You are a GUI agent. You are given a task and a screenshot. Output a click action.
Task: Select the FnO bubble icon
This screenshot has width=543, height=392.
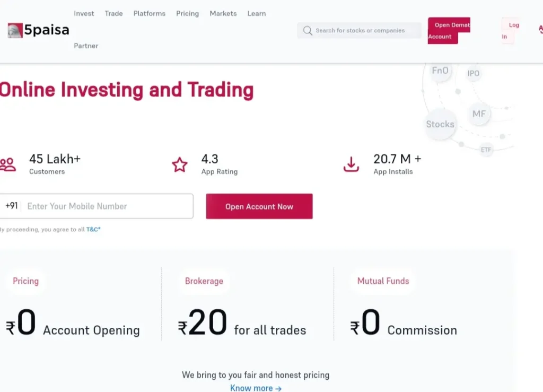coord(440,71)
